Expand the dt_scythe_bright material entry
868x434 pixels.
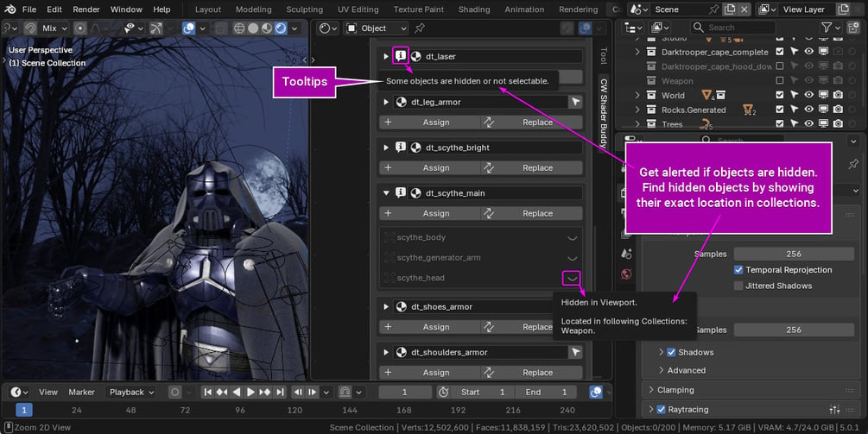pos(386,148)
